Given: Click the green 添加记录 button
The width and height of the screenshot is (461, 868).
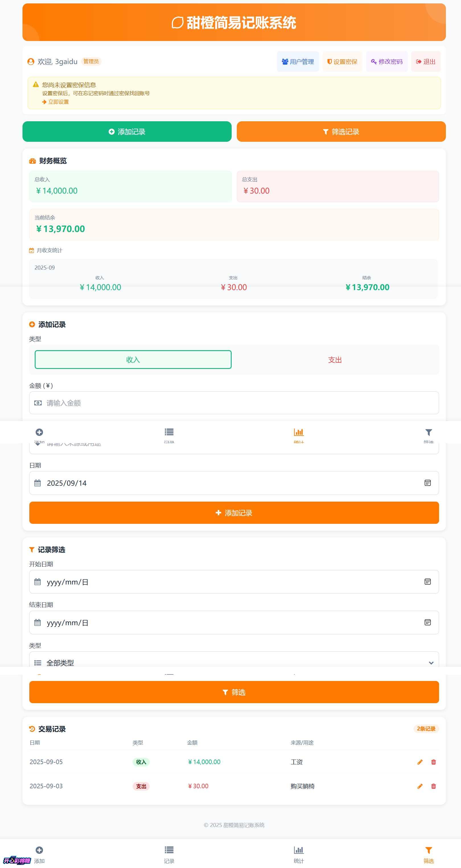Looking at the screenshot, I should [x=127, y=132].
